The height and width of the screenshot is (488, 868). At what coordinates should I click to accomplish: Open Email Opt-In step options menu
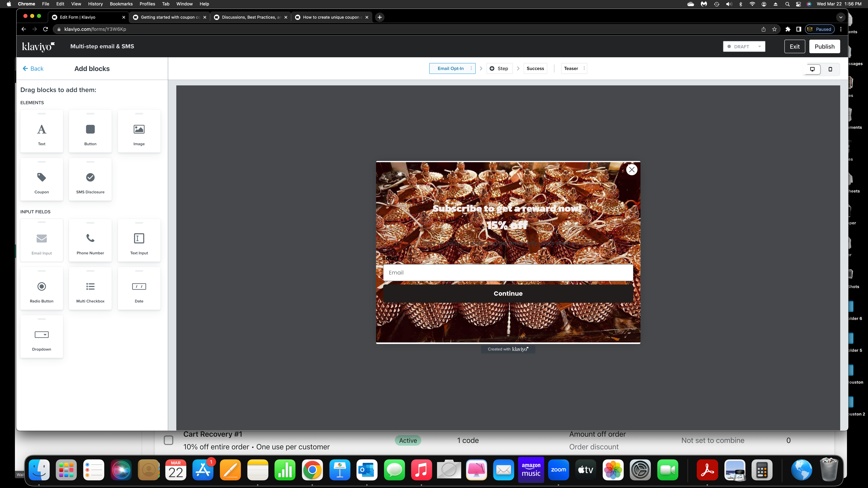pos(471,68)
